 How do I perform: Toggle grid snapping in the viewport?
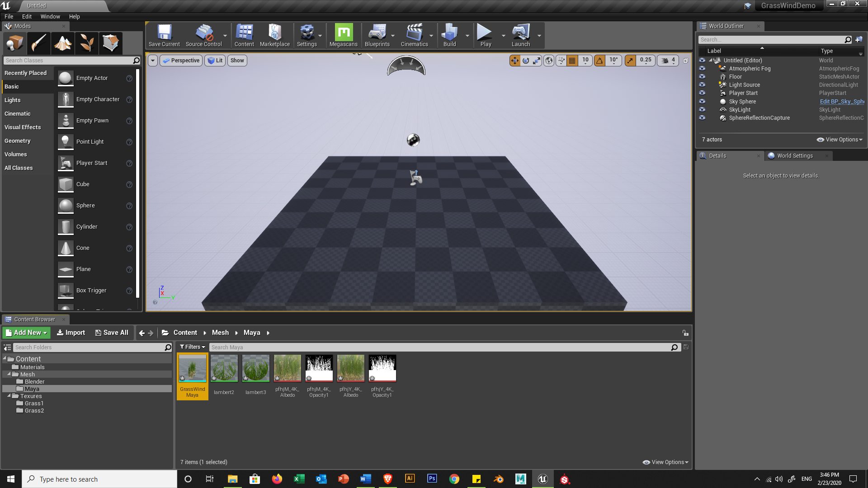pos(572,60)
